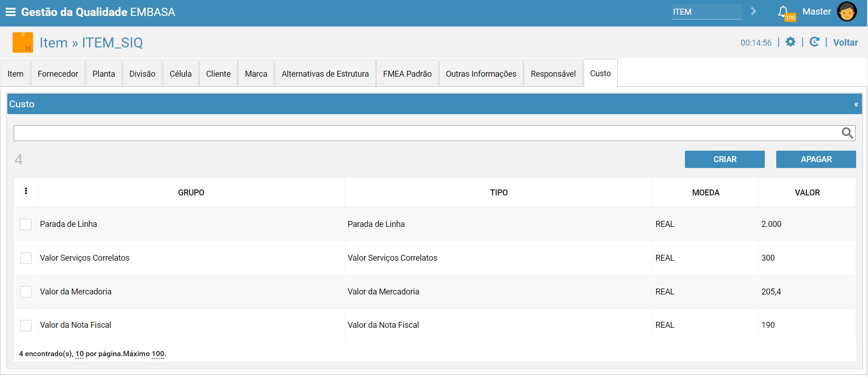This screenshot has width=868, height=378.
Task: Click the arrow next to ITEM field
Action: point(753,11)
